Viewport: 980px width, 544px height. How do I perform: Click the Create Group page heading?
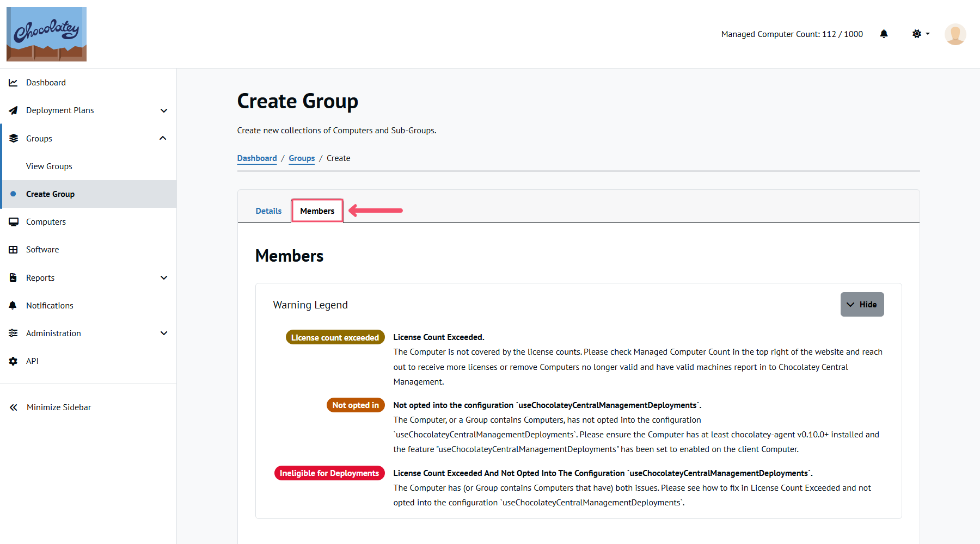click(297, 101)
